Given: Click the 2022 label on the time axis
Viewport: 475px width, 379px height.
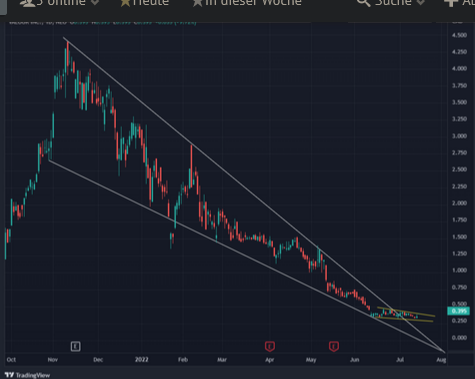Looking at the screenshot, I should pyautogui.click(x=141, y=360).
